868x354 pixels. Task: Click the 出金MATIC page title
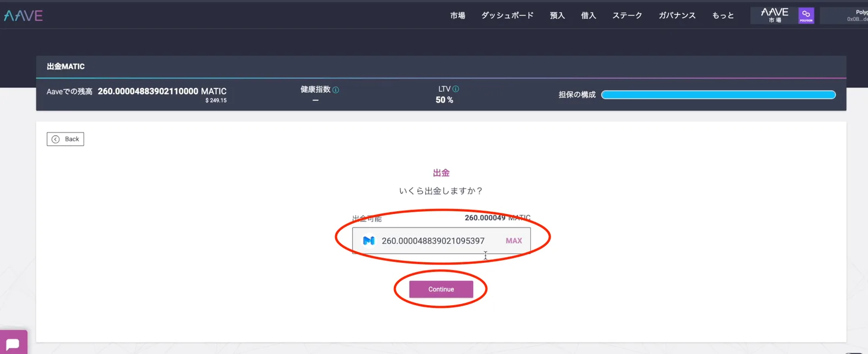(66, 67)
